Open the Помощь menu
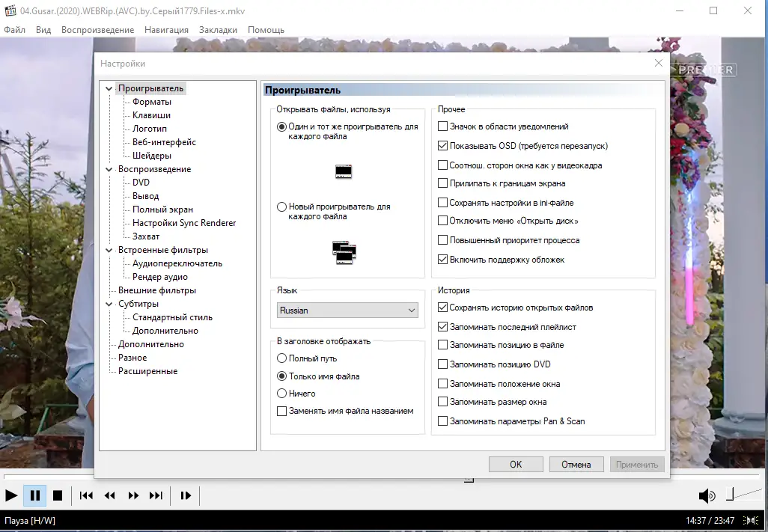Viewport: 768px width, 532px height. click(x=266, y=30)
